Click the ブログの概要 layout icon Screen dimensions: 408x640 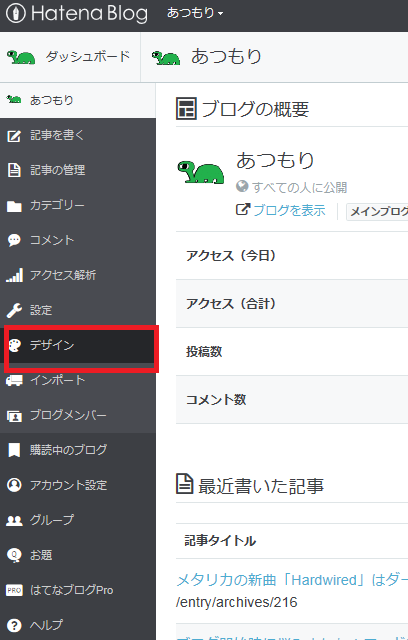186,109
